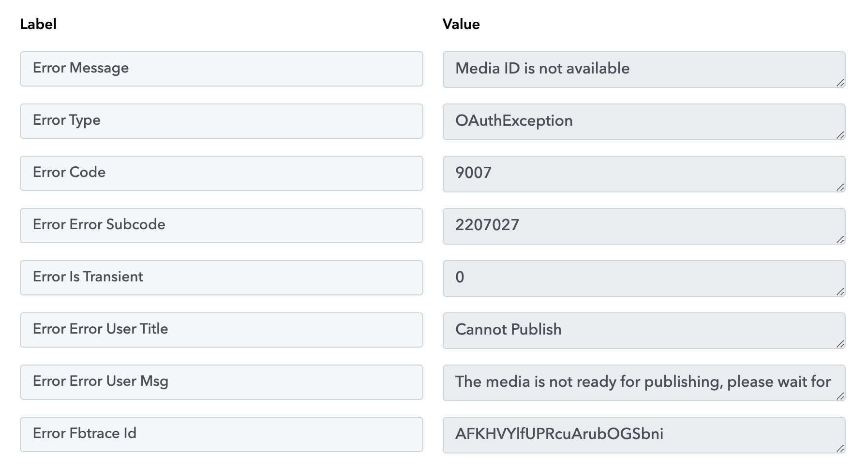The image size is (868, 468).
Task: Focus the 2207027 subcode value field
Action: click(644, 226)
